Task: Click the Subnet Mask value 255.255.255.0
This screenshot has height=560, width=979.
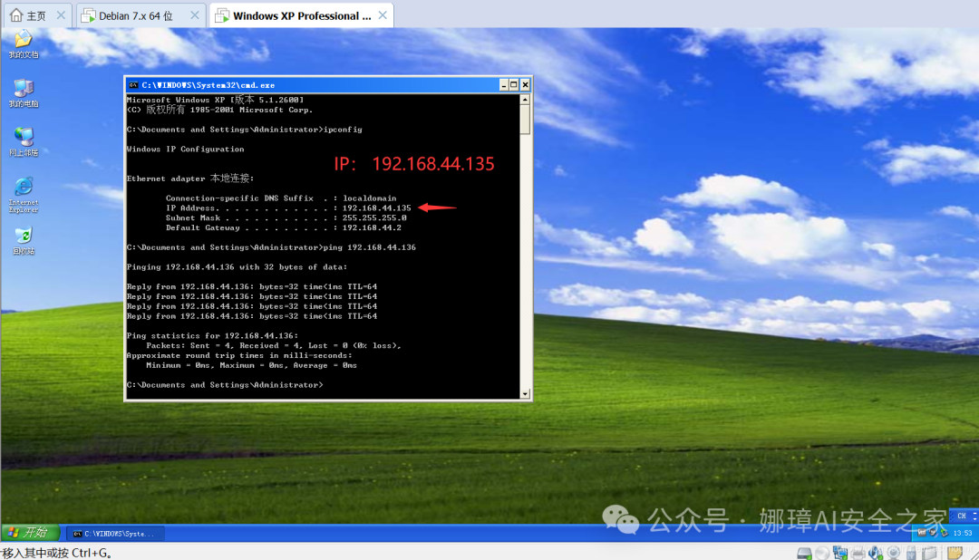Action: 374,217
